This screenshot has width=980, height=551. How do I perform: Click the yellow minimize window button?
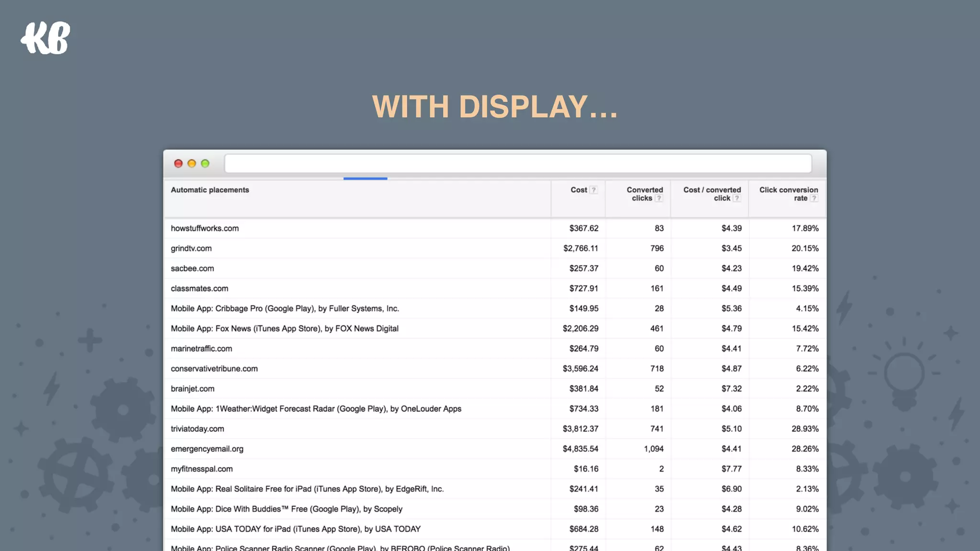pyautogui.click(x=192, y=164)
